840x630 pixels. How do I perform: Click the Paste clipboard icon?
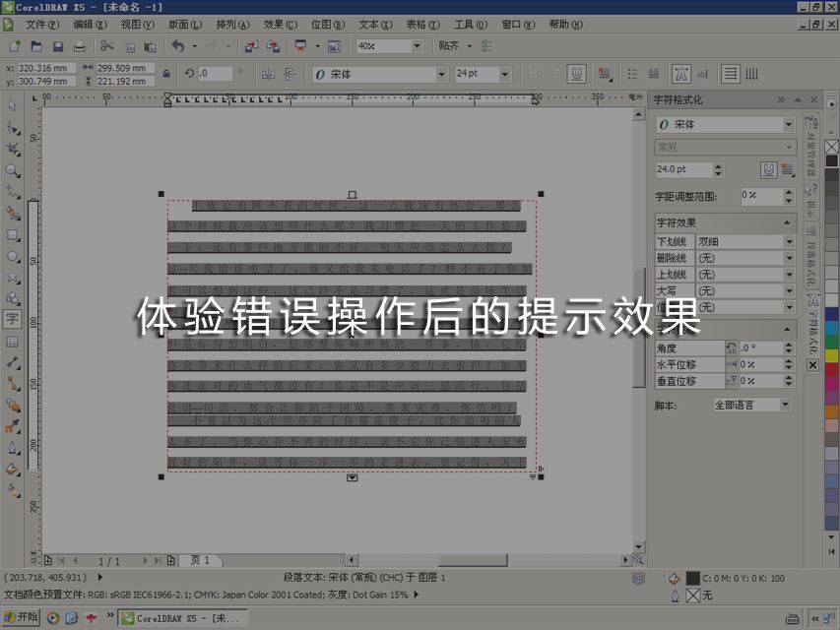point(151,46)
